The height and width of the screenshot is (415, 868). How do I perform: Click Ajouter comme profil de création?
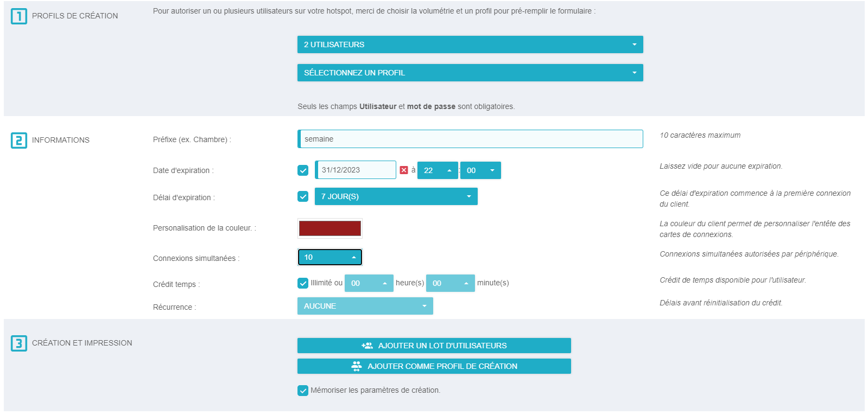coord(434,366)
